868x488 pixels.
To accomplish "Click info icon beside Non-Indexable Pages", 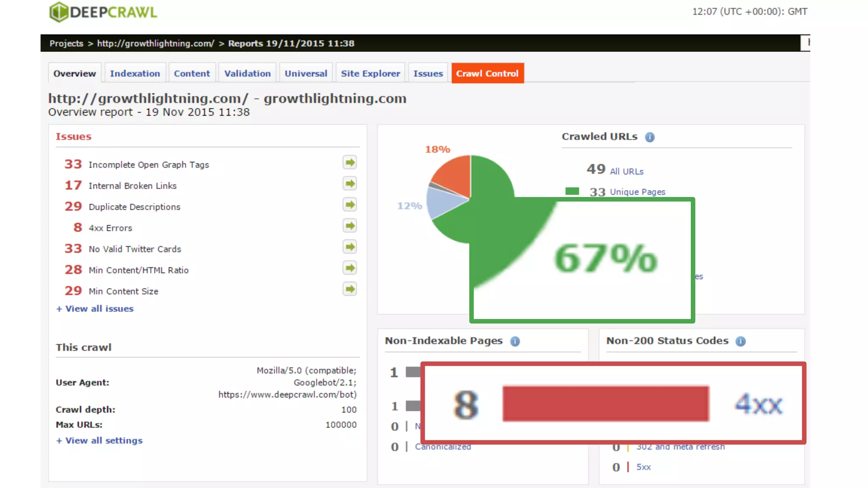I will (x=515, y=341).
